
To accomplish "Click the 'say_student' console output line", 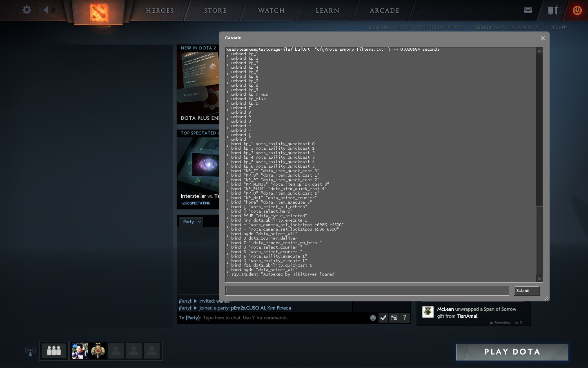I will click(281, 274).
